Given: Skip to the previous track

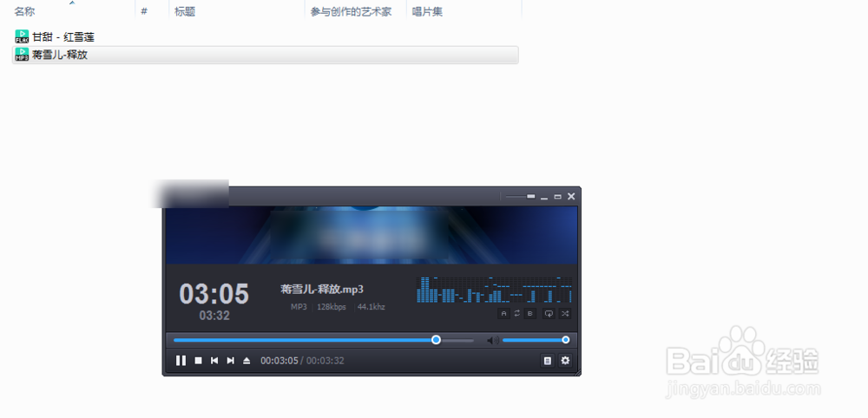Looking at the screenshot, I should click(x=214, y=361).
